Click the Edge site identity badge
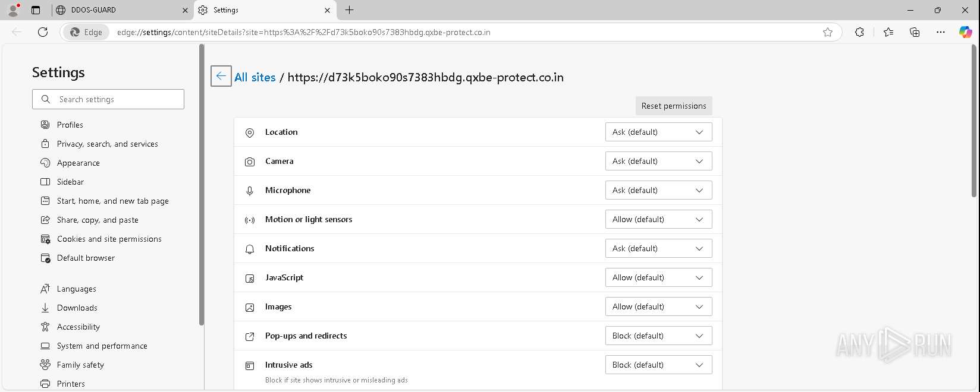 coord(87,32)
